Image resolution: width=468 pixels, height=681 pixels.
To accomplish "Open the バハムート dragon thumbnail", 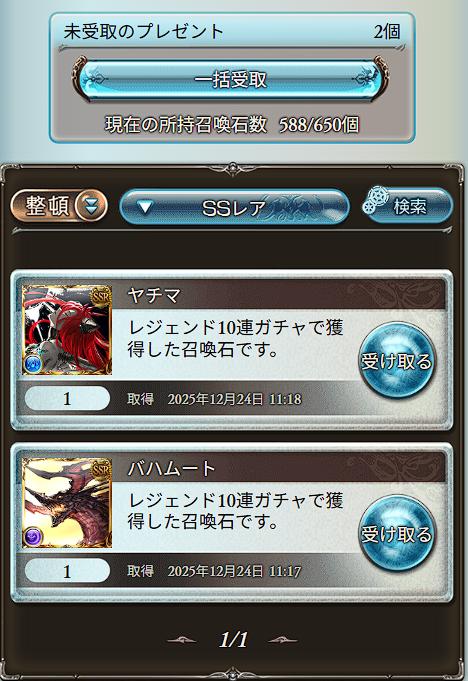I will (67, 502).
